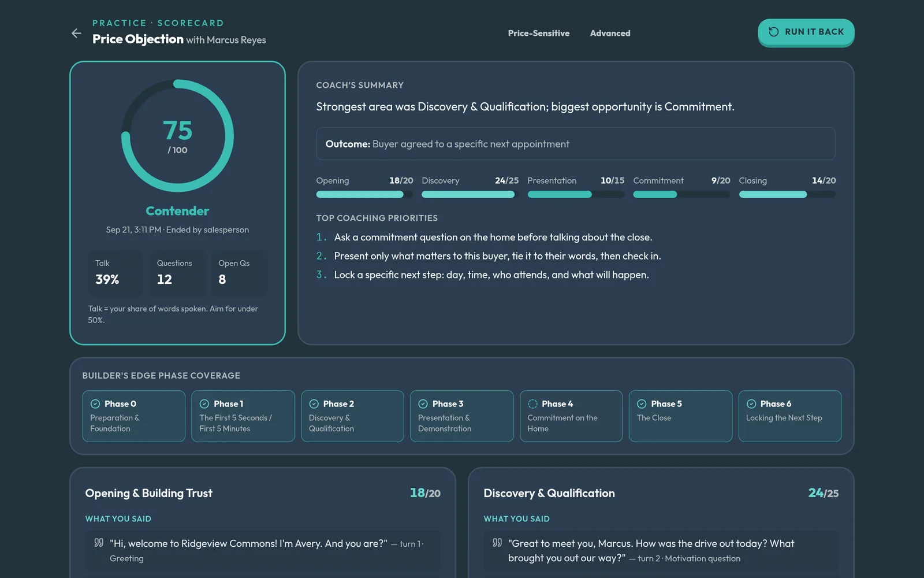Click the Phase 6 checkmark icon
924x578 pixels.
[751, 404]
